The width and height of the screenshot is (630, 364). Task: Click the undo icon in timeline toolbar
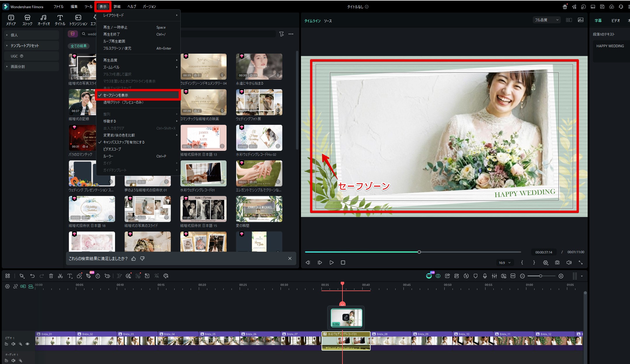coord(32,276)
